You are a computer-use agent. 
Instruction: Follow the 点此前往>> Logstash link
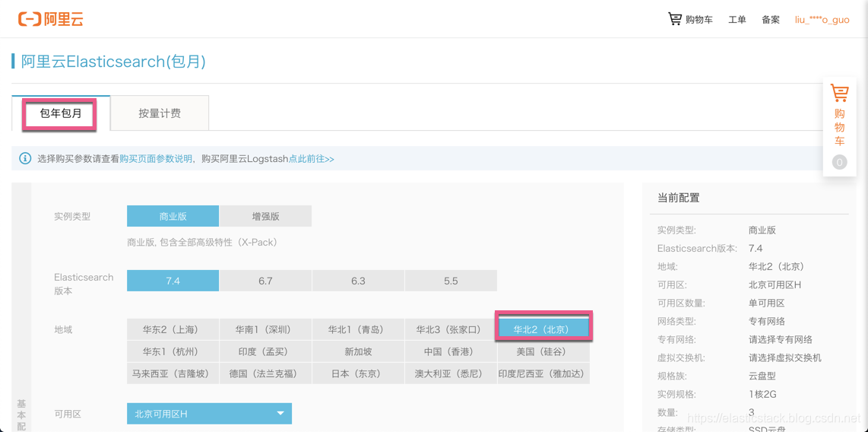coord(311,159)
